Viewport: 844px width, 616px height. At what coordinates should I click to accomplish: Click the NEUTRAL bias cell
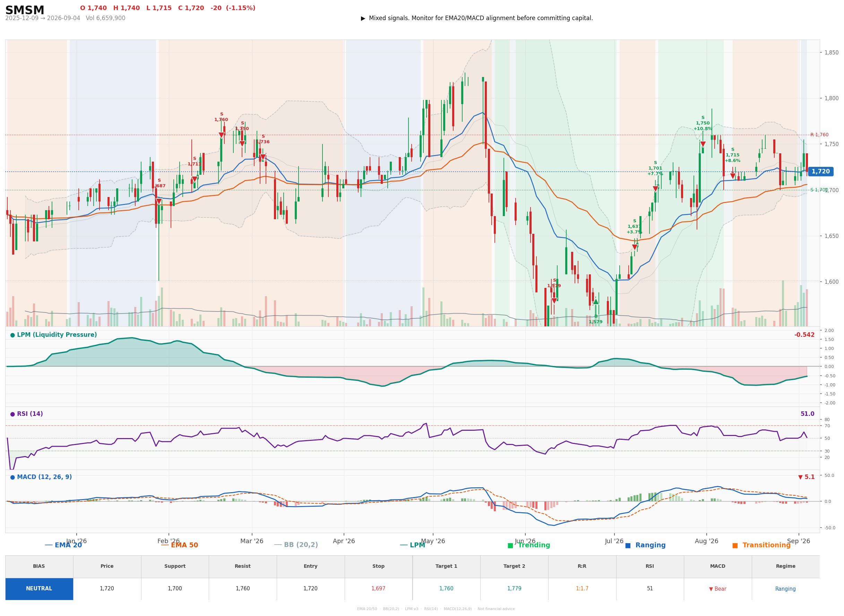pos(39,589)
